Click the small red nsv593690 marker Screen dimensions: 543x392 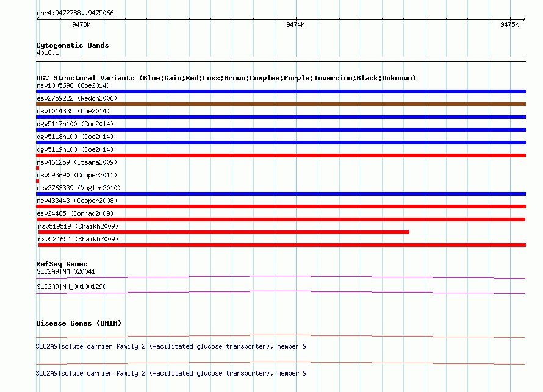tap(37, 181)
